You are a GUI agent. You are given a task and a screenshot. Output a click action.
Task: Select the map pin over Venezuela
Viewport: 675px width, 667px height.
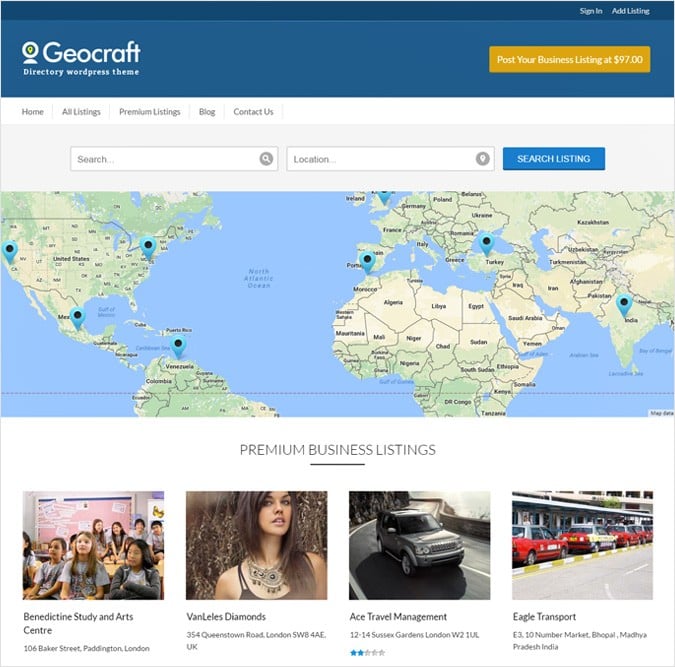tap(178, 346)
